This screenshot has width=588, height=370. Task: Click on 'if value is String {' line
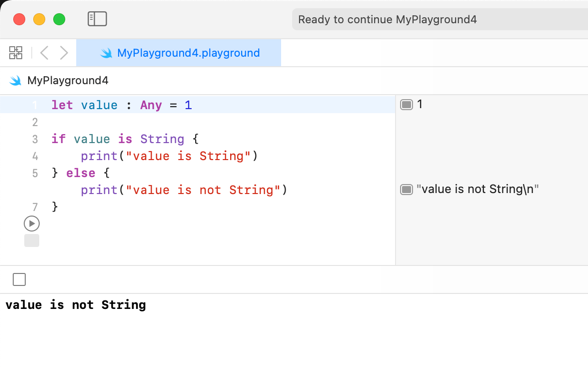(125, 139)
